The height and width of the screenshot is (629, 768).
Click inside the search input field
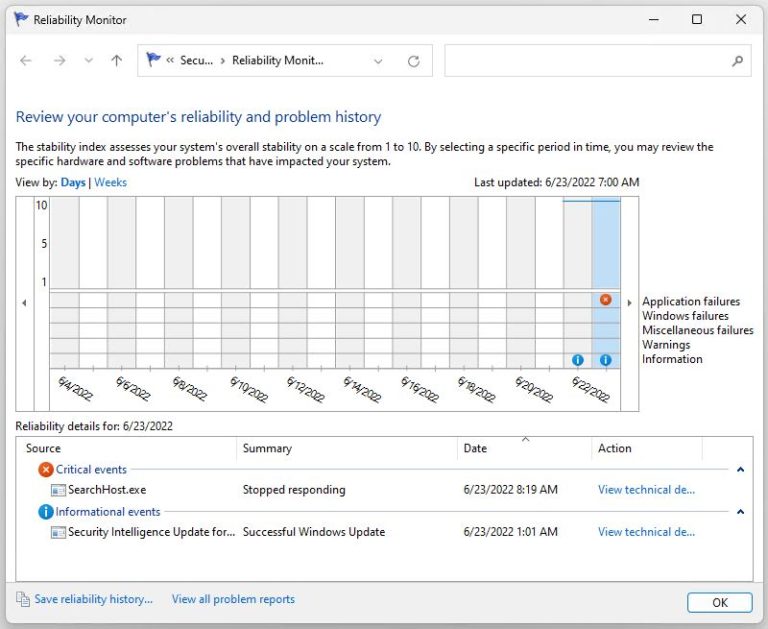tap(585, 61)
